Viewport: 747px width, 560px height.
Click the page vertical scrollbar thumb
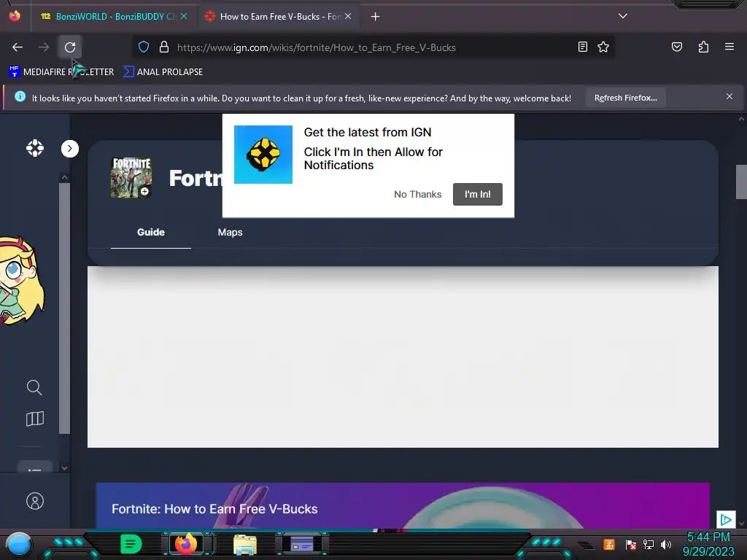(x=741, y=182)
